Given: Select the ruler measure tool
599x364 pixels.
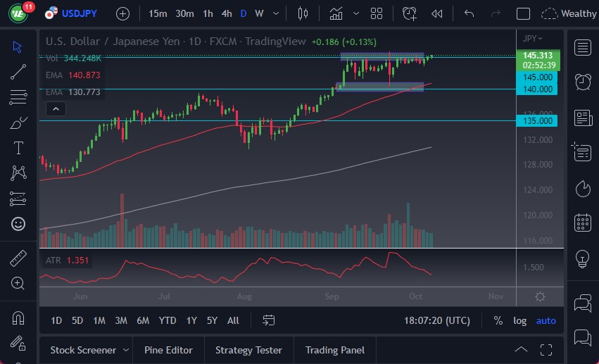Looking at the screenshot, I should coord(19,258).
